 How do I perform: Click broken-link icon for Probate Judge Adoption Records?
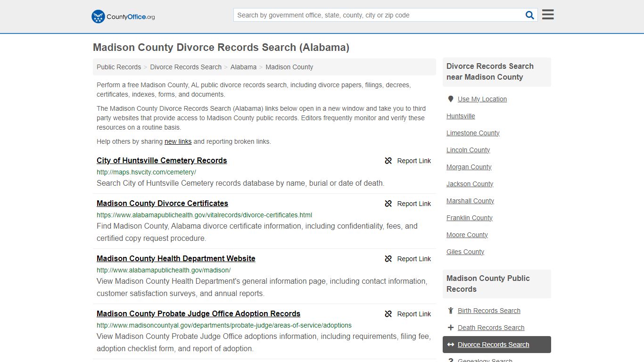point(388,314)
